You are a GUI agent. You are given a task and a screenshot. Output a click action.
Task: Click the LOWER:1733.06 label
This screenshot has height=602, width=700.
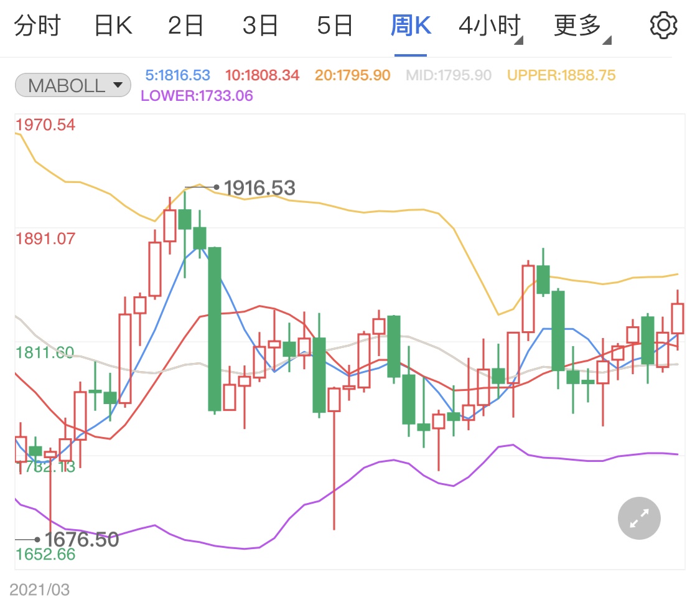pyautogui.click(x=197, y=96)
